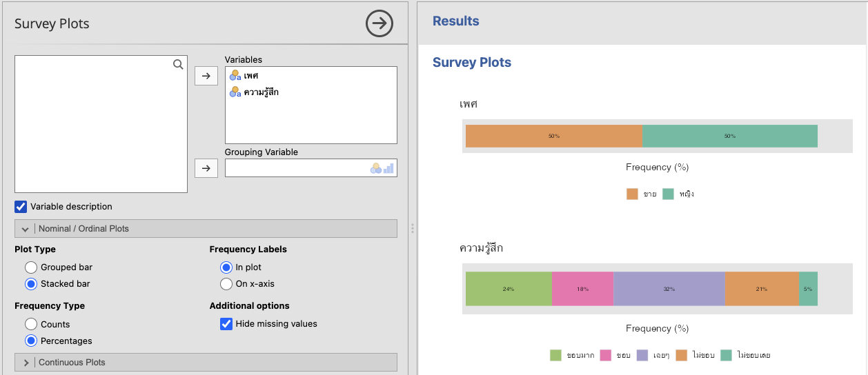Viewport: 868px width, 375px height.
Task: Click the purple 32% bar segment
Action: [x=669, y=288]
